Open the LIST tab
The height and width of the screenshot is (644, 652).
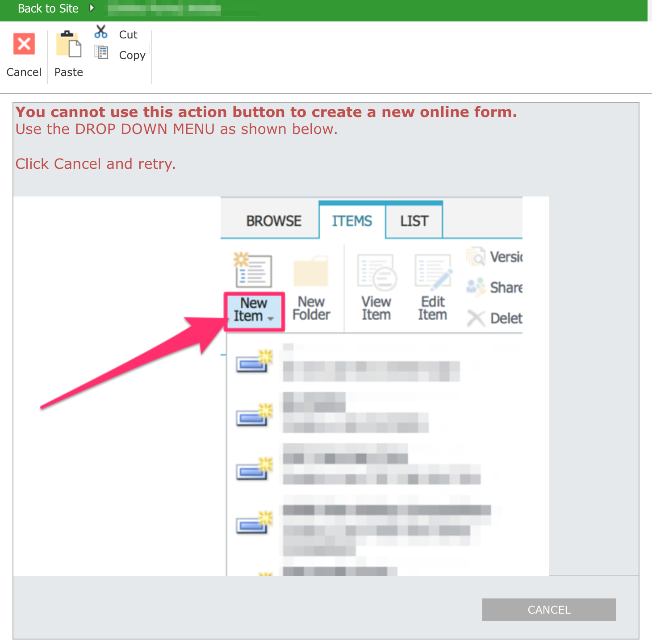pos(414,221)
